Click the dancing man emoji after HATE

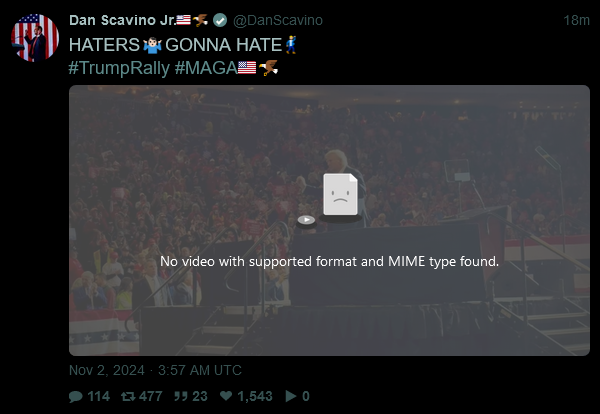291,44
